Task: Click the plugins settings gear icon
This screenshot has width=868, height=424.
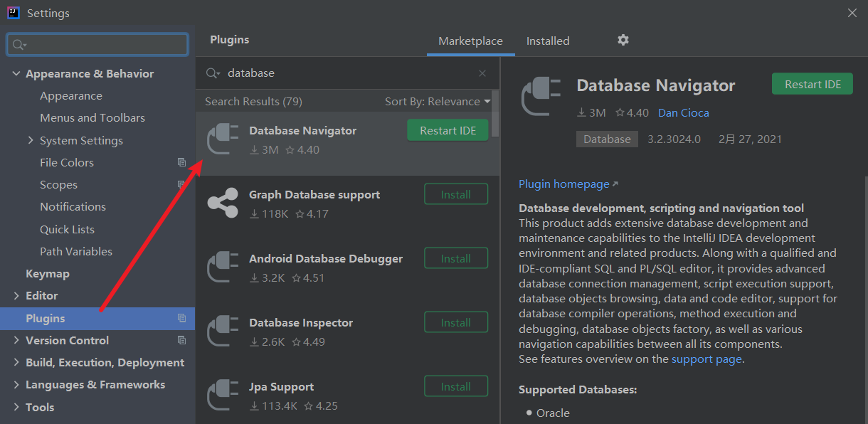Action: 623,40
